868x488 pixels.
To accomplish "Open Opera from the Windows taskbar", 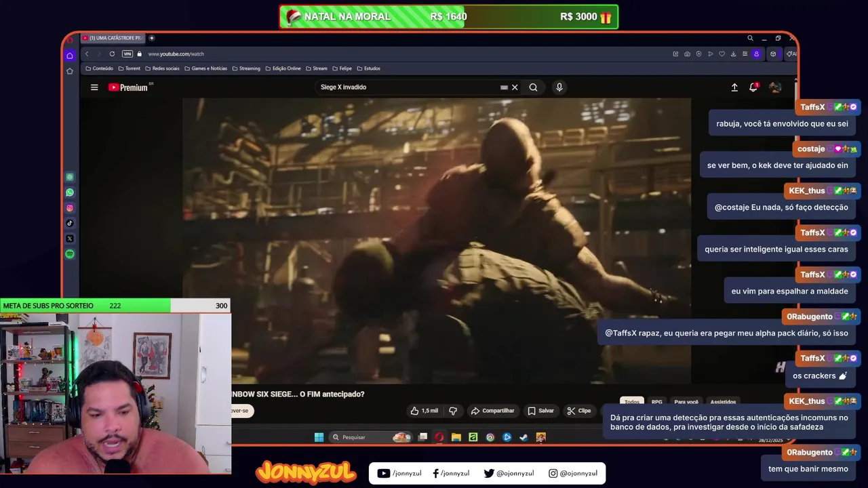I will (x=439, y=437).
